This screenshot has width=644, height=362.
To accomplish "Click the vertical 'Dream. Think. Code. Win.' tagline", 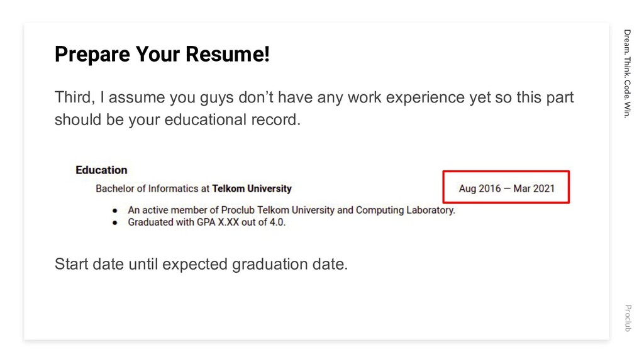I will (x=627, y=74).
